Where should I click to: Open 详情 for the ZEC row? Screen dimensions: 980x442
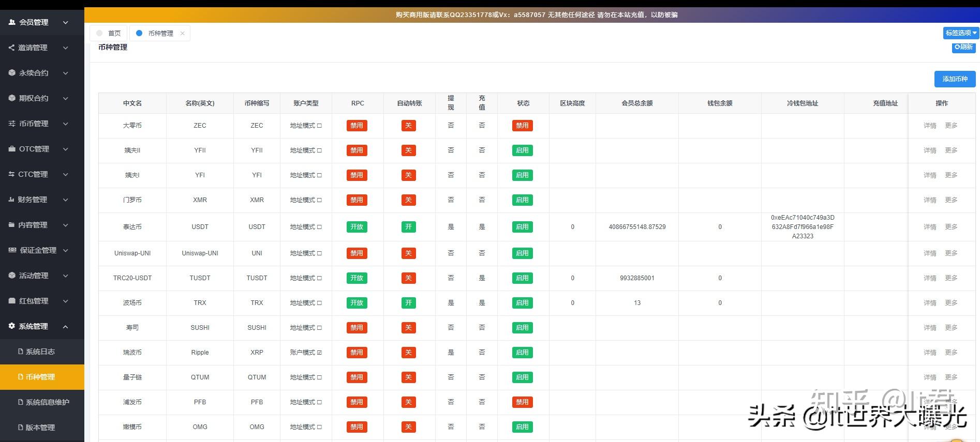[x=930, y=126]
